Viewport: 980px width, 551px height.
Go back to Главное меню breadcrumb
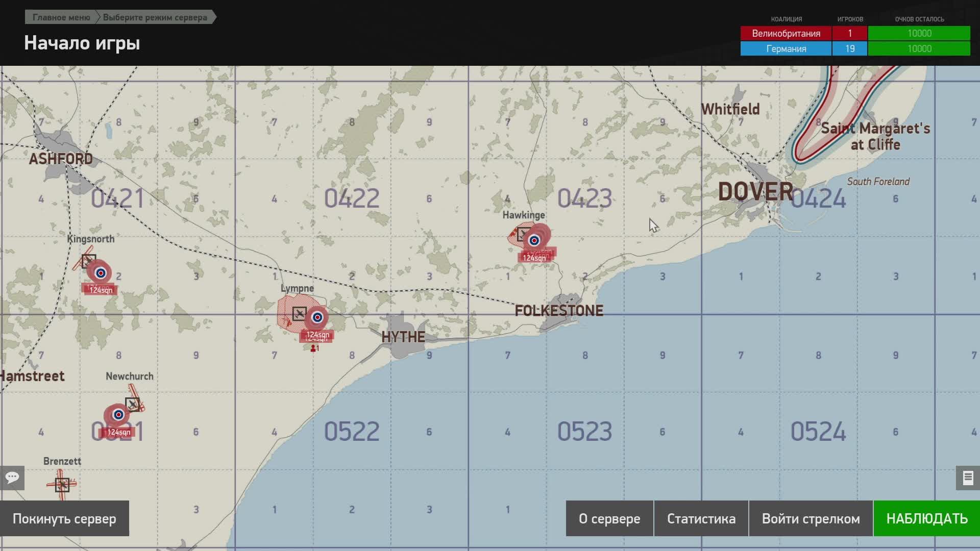[x=61, y=17]
